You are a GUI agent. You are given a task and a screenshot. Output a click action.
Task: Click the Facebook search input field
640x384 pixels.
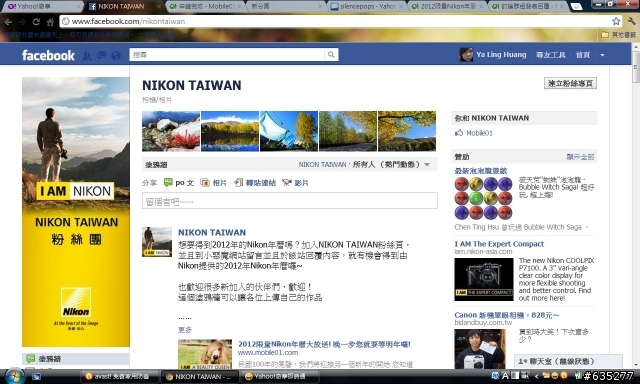[227, 55]
